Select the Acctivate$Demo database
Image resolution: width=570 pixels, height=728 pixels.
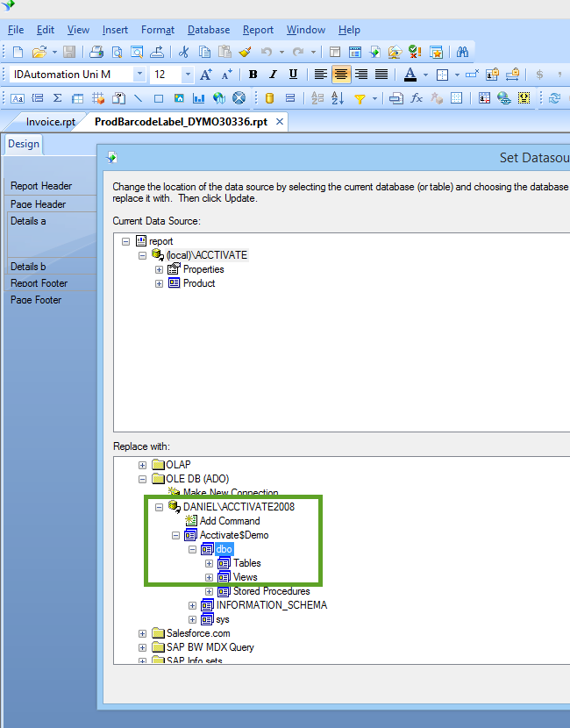234,535
